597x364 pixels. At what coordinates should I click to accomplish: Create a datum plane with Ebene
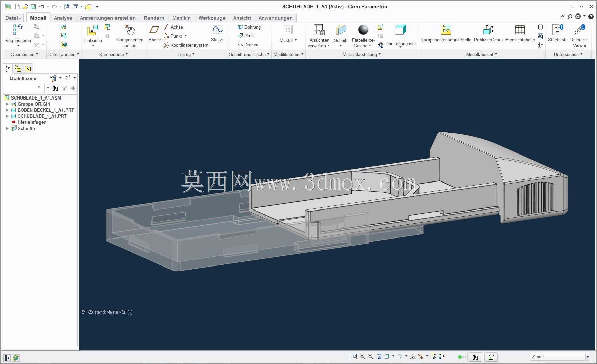point(154,30)
